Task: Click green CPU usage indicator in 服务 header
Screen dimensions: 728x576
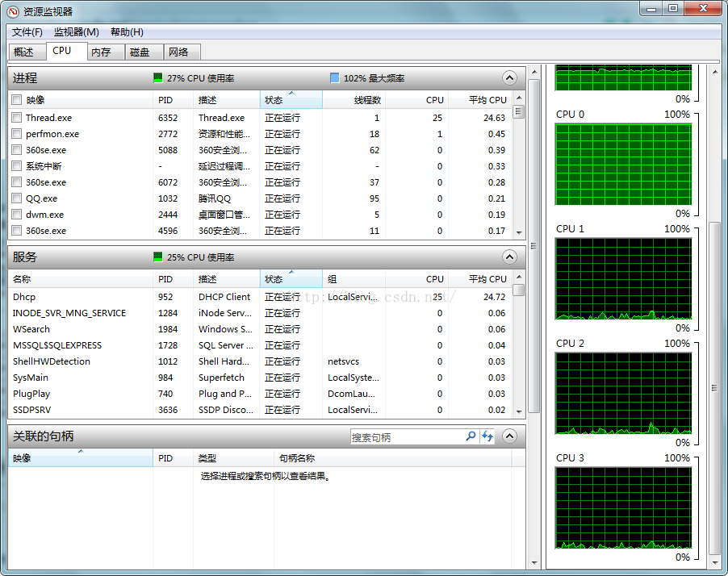Action: pos(158,257)
